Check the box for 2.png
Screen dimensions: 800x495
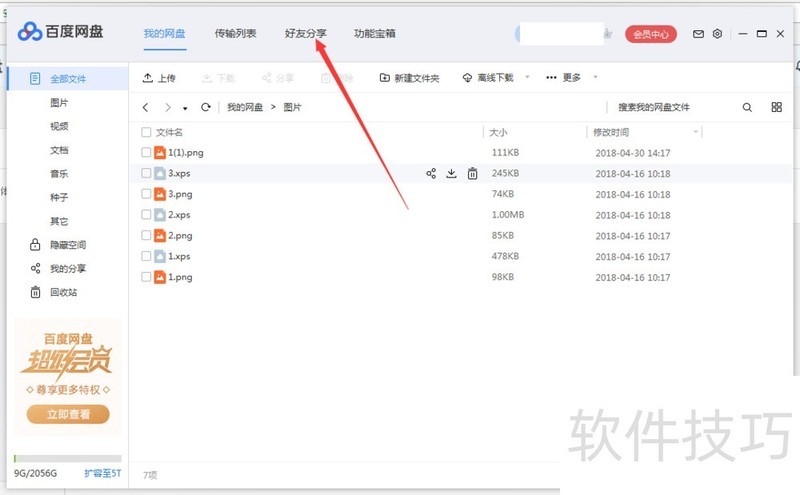pyautogui.click(x=146, y=235)
